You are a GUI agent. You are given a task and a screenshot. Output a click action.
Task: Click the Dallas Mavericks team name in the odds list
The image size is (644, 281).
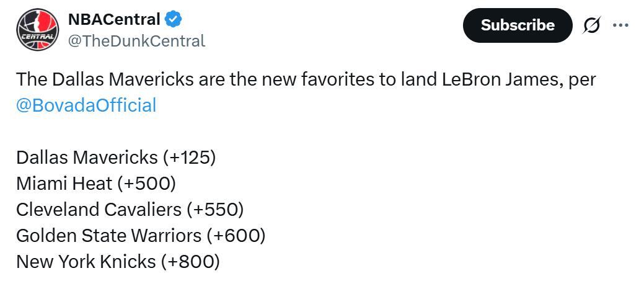tap(87, 157)
